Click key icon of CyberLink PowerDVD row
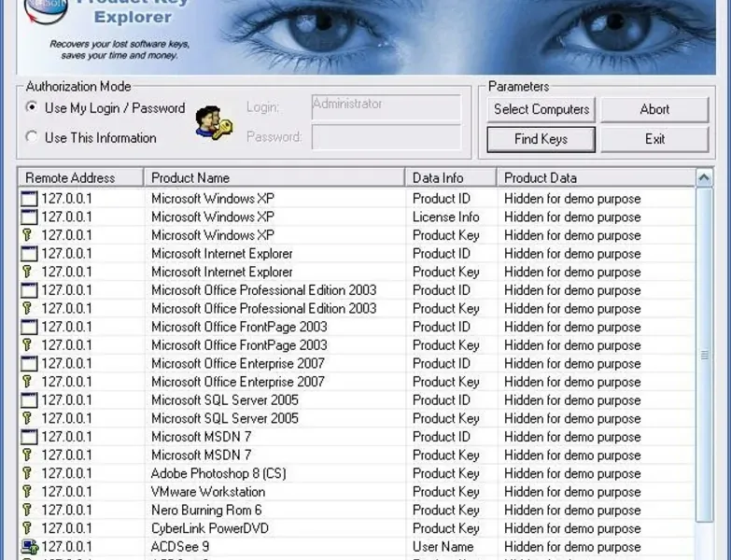731x560 pixels. point(27,528)
